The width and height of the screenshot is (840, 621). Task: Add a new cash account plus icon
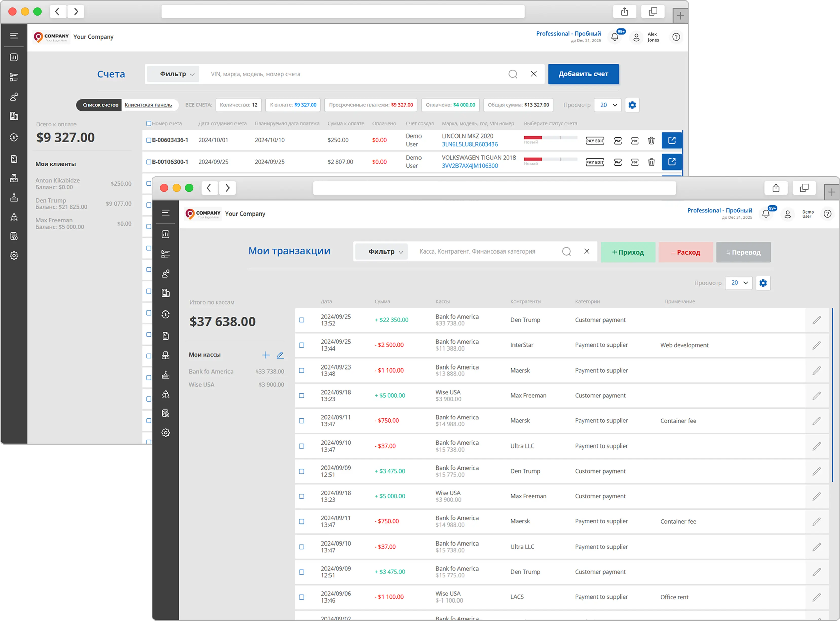coord(266,355)
